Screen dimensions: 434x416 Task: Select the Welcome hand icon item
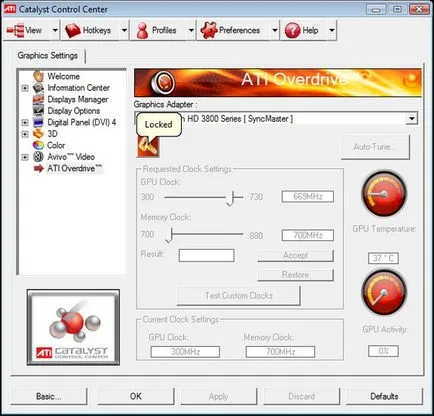38,76
